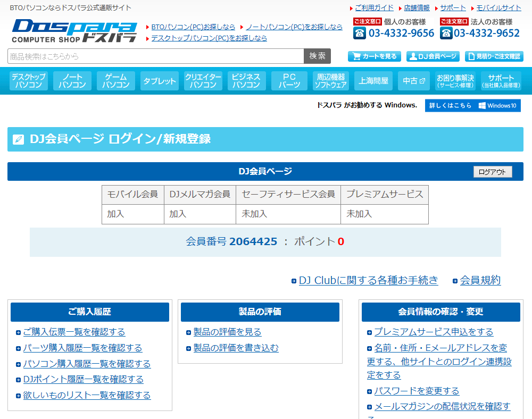Viewport: 532px width, 419px height.
Task: Click the product search input field
Action: coord(156,56)
